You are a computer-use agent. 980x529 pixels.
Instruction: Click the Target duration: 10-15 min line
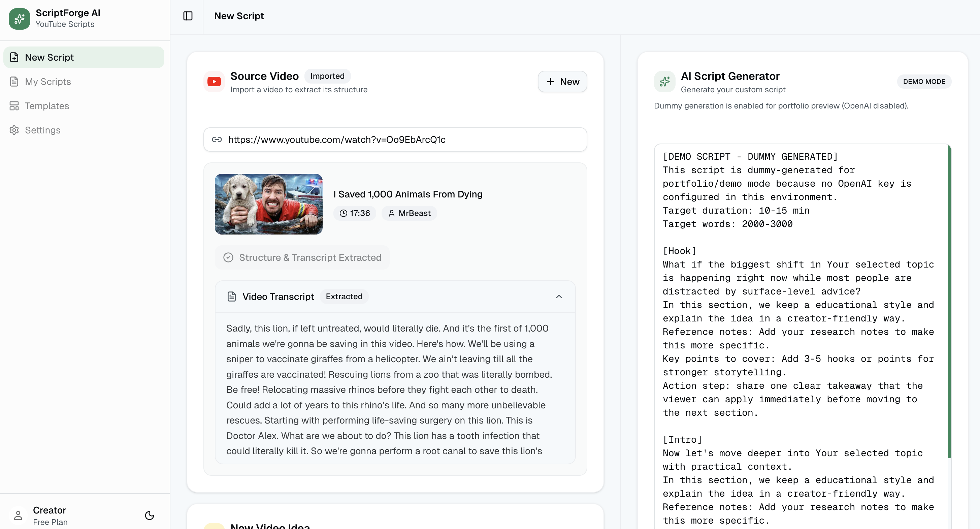point(736,211)
